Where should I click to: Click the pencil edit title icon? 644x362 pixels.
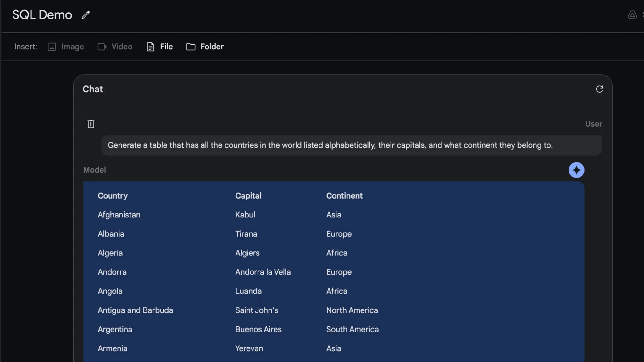[x=86, y=15]
